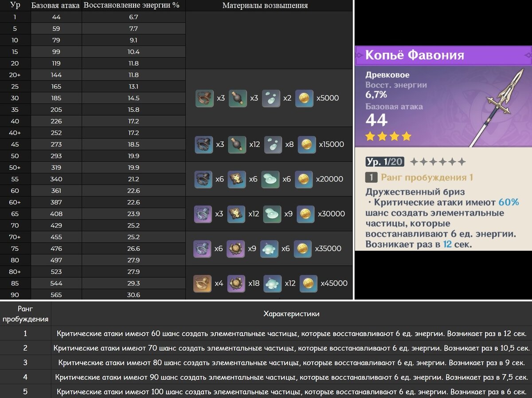532x398 pixels.
Task: Click base attack value '293'
Action: (56, 156)
